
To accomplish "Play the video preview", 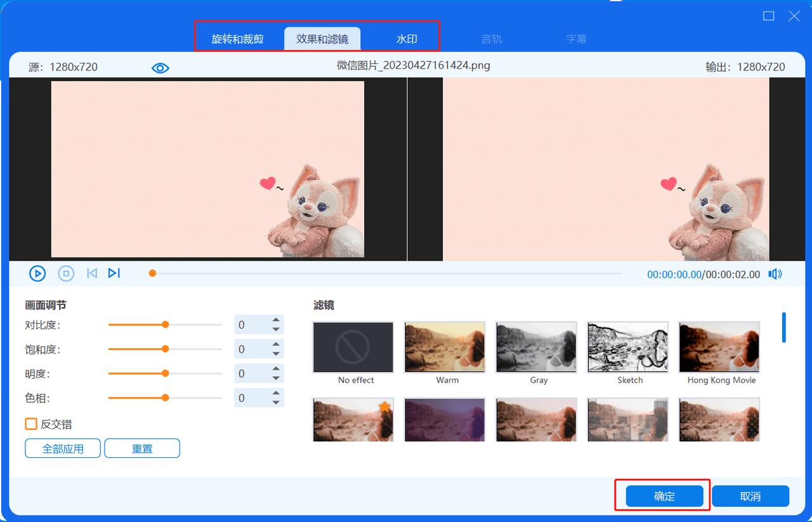I will coord(37,273).
